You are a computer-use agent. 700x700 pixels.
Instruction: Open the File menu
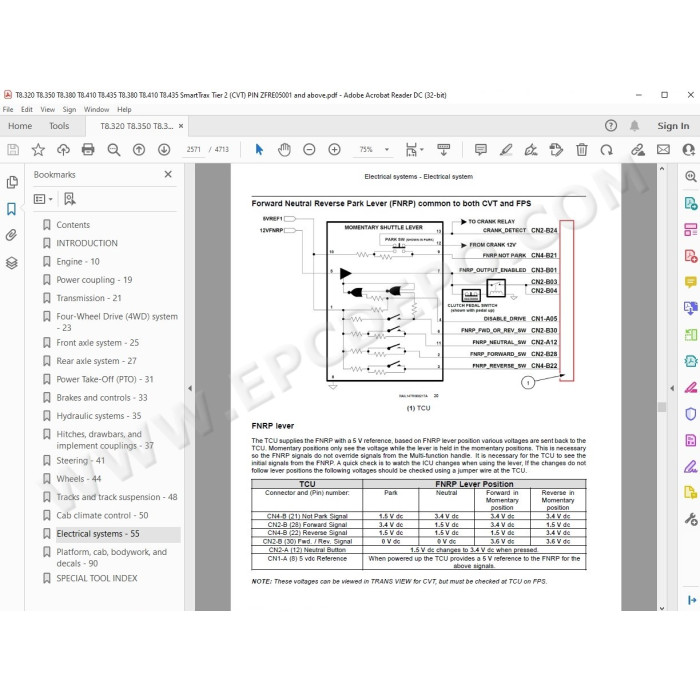8,109
